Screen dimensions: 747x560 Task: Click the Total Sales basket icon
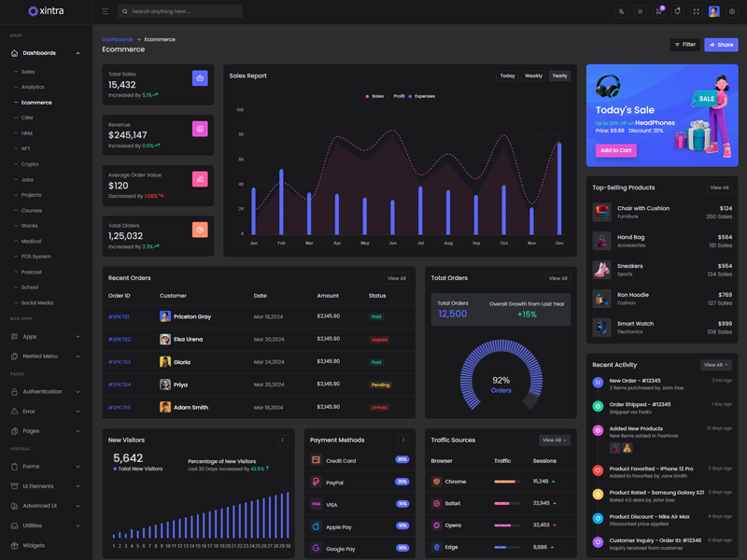click(200, 78)
